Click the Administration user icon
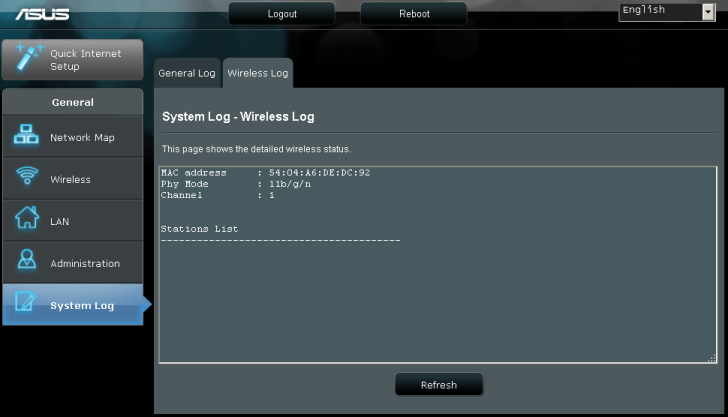 (26, 259)
